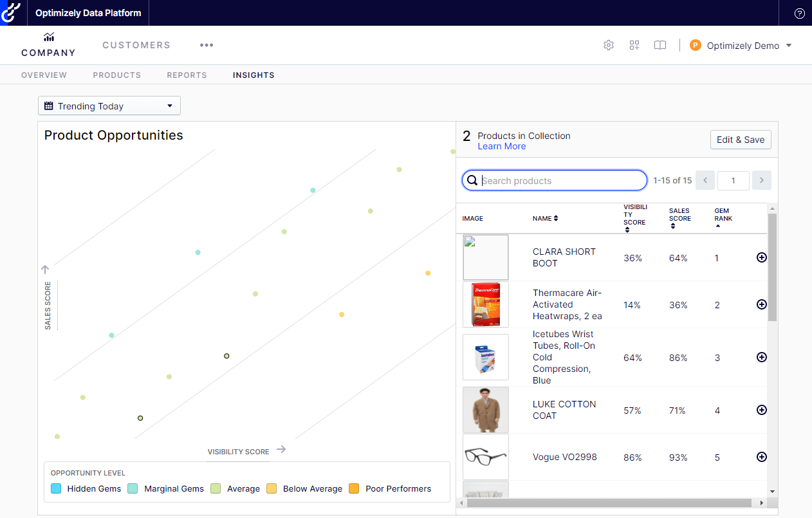The image size is (812, 518).
Task: Go to the previous results page
Action: tap(705, 181)
